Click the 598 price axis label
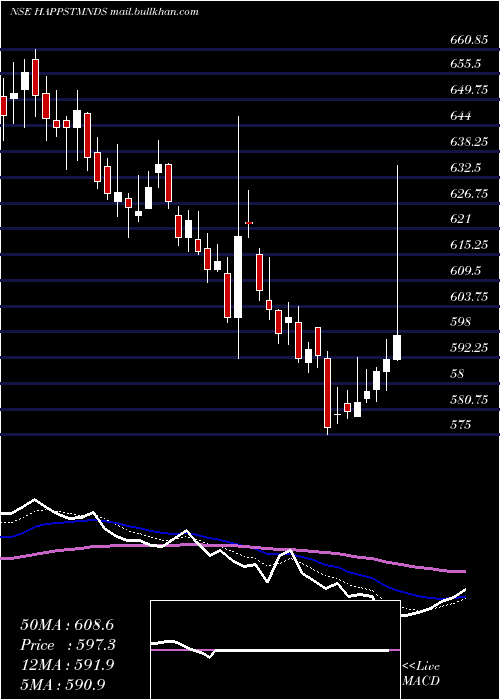Screen dimensions: 500x700 [x=460, y=322]
